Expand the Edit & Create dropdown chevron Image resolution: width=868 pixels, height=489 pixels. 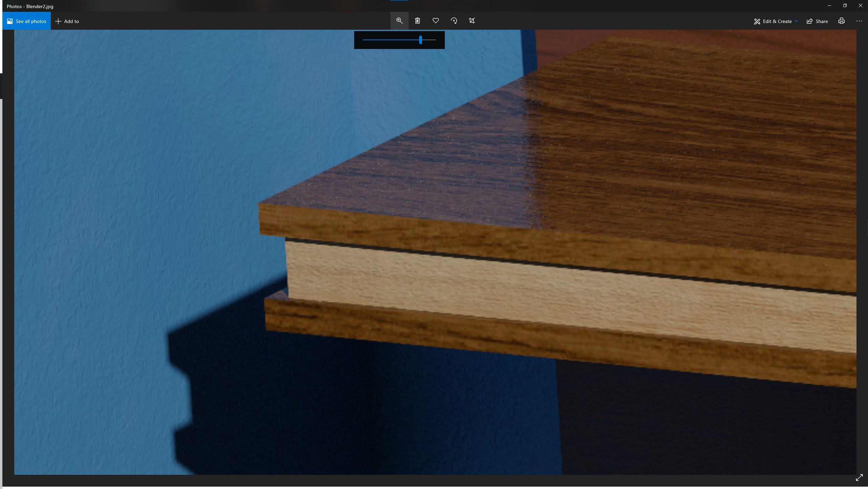797,21
